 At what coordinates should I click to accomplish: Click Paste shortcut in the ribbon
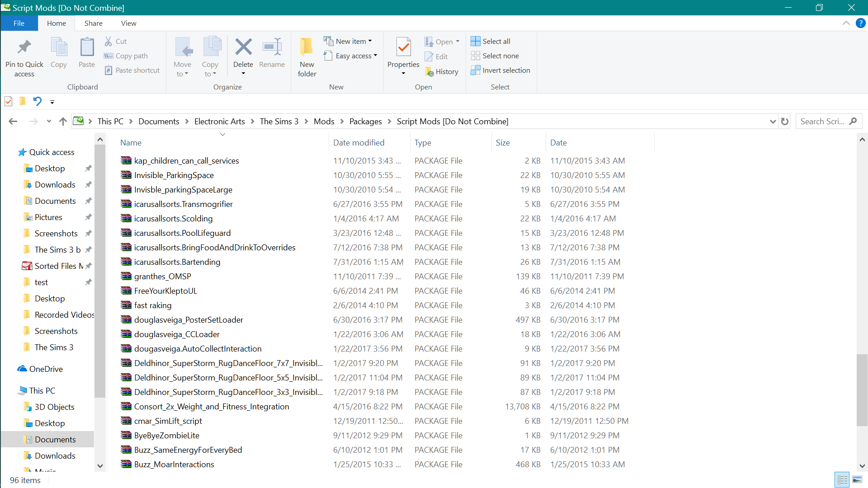coord(132,70)
